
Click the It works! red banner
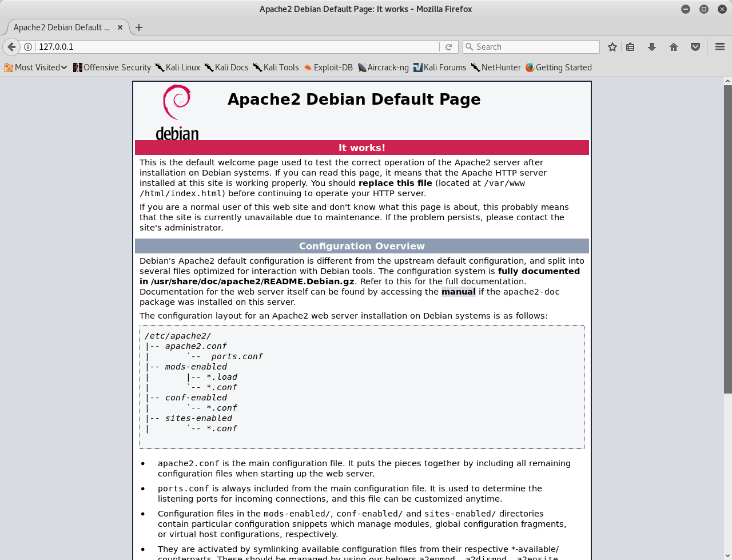pyautogui.click(x=362, y=148)
